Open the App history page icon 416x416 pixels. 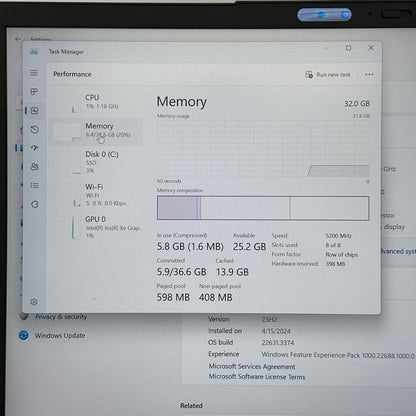[34, 129]
